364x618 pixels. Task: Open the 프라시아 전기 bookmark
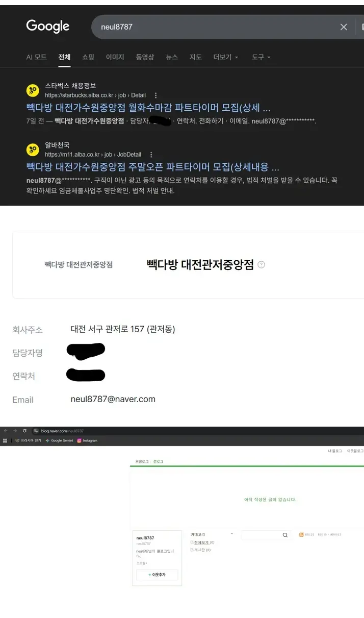28,440
